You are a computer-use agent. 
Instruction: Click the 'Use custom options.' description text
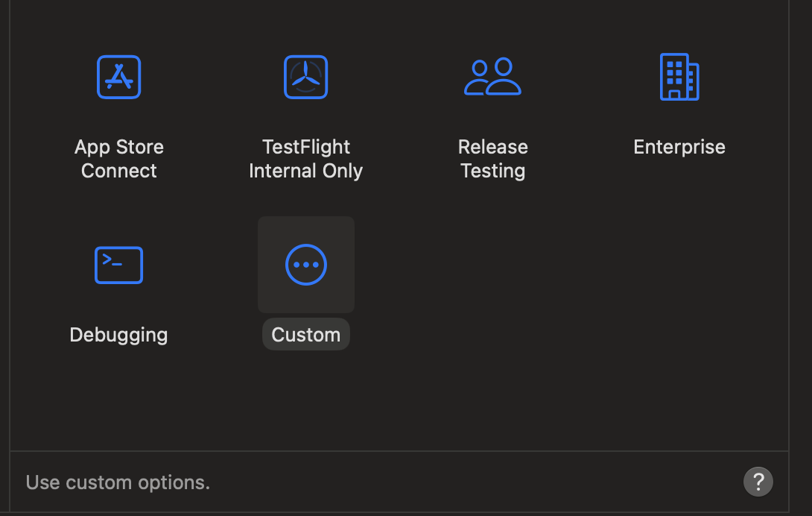(118, 482)
